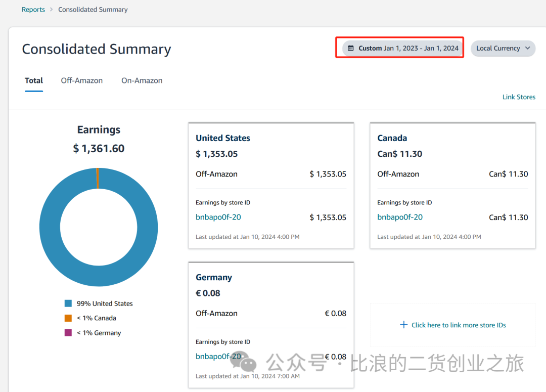Click the blue United States legend swatch
Screen dimensions: 546x392
[68, 303]
